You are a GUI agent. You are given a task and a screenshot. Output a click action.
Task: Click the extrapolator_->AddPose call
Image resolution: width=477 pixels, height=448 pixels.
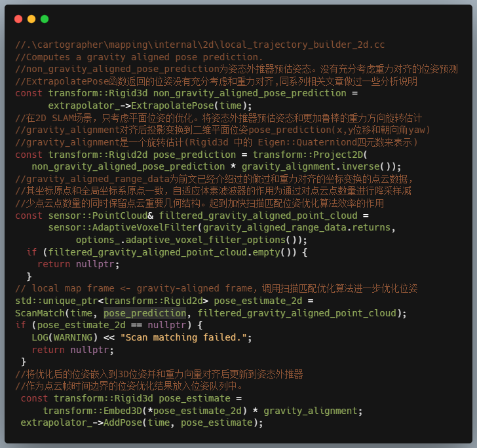[x=83, y=422]
